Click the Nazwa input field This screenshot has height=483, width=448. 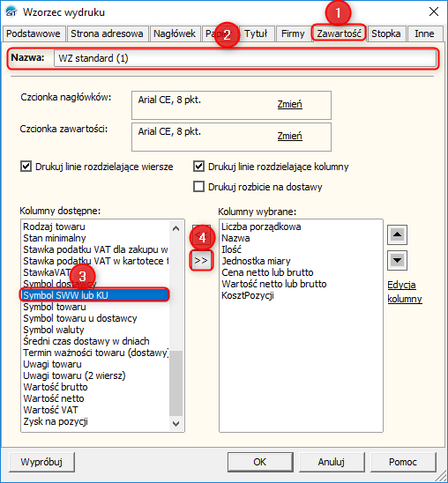tap(245, 58)
